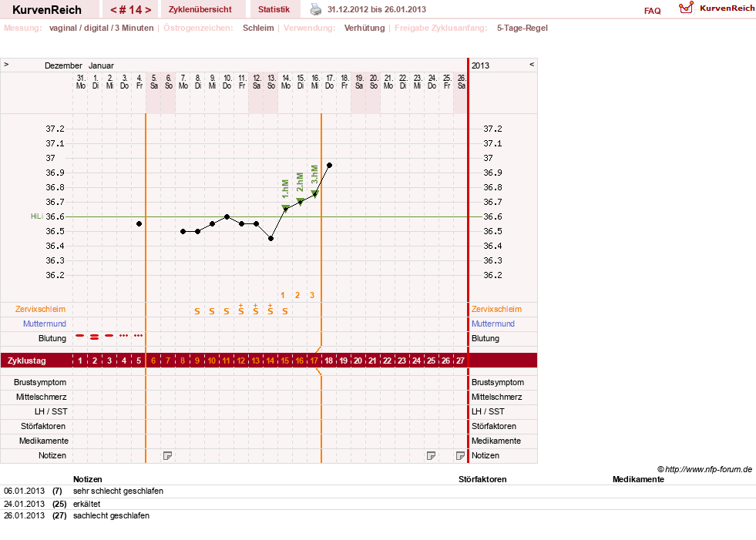
Task: Click note text 'erkältet'
Action: click(x=87, y=504)
